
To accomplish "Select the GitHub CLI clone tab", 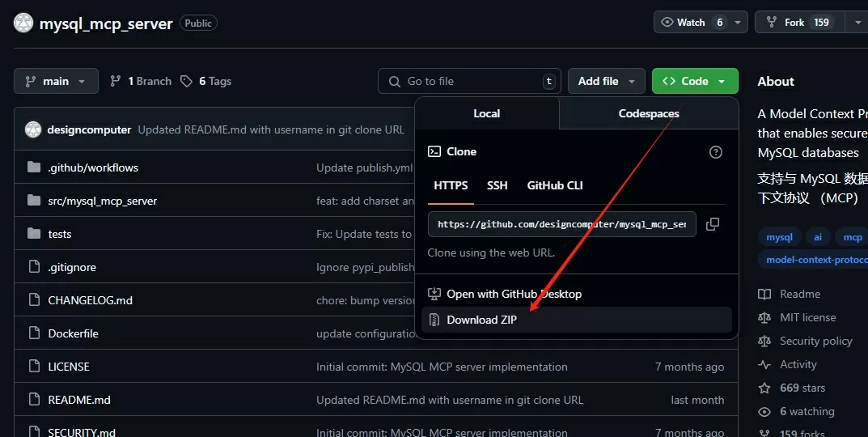I will point(555,185).
